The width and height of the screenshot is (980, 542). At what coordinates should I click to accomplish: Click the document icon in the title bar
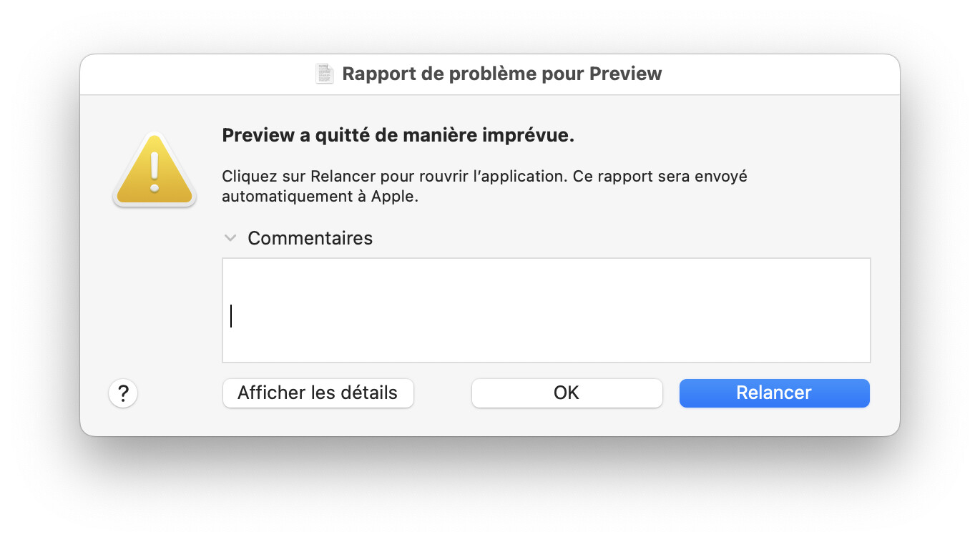[x=325, y=74]
